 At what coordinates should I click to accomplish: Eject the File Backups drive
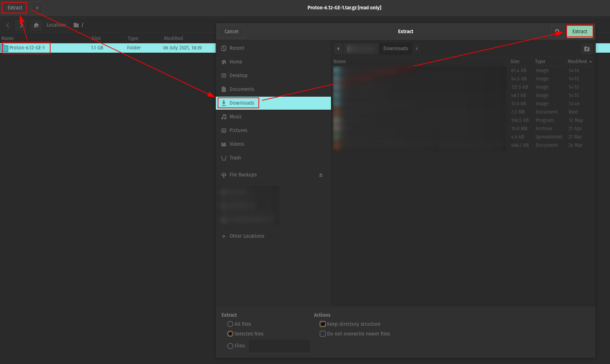click(321, 175)
